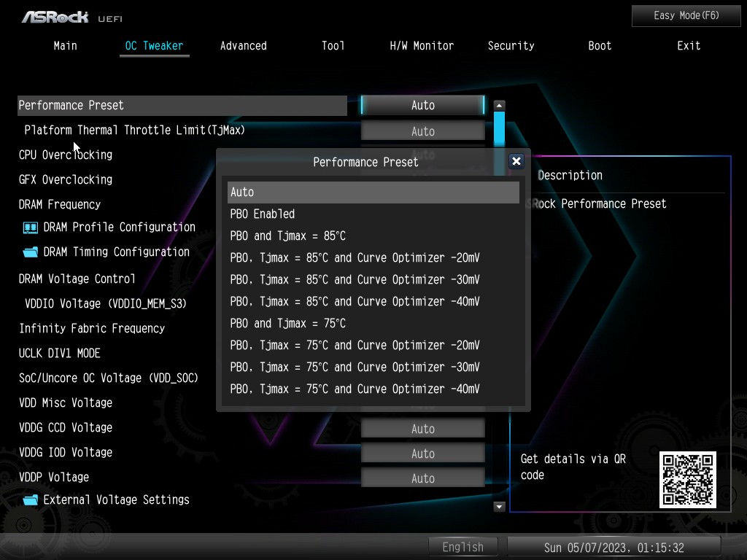Screen dimensions: 747x560
Task: Click the scroll up arrow
Action: click(500, 106)
